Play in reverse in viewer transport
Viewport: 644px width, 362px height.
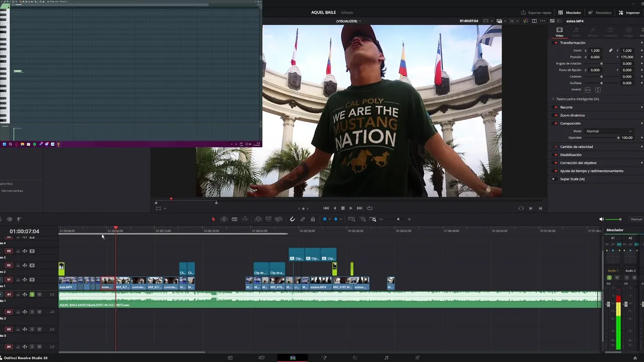[335, 208]
